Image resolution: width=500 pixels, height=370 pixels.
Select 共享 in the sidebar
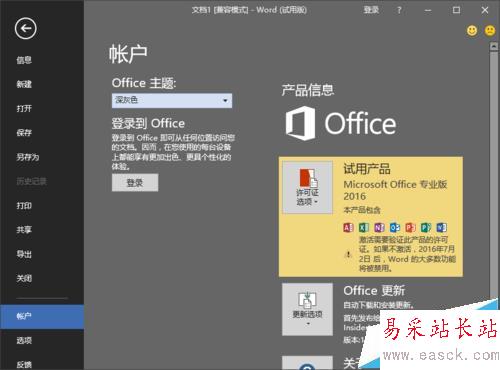[x=42, y=230]
